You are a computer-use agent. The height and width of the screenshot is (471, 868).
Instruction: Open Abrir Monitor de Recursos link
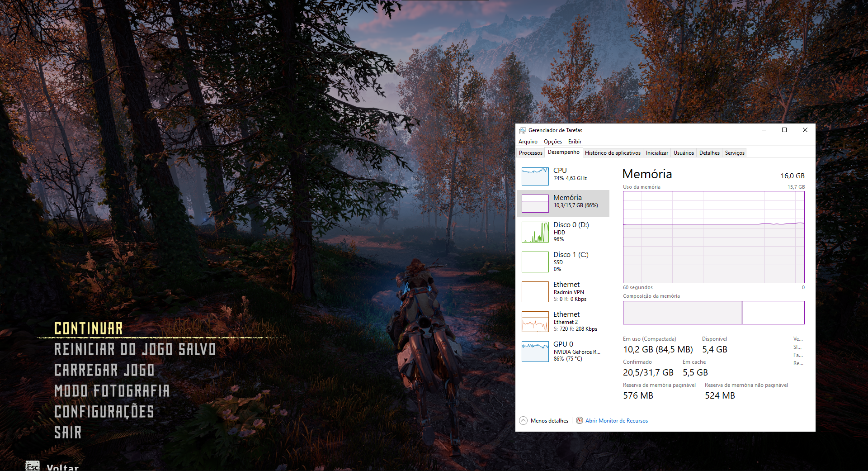pos(617,421)
